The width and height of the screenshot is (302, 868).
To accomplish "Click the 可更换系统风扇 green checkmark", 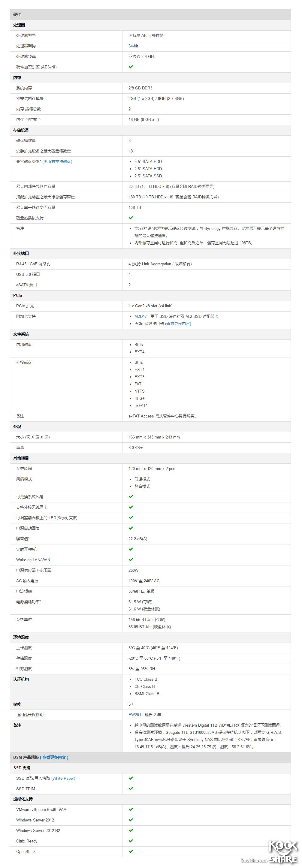I will tap(131, 496).
